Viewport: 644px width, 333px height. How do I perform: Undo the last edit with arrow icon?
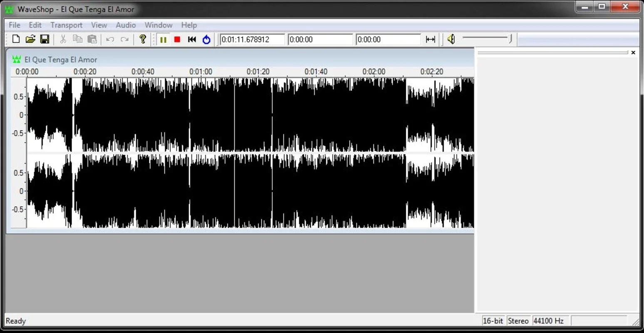coord(110,39)
